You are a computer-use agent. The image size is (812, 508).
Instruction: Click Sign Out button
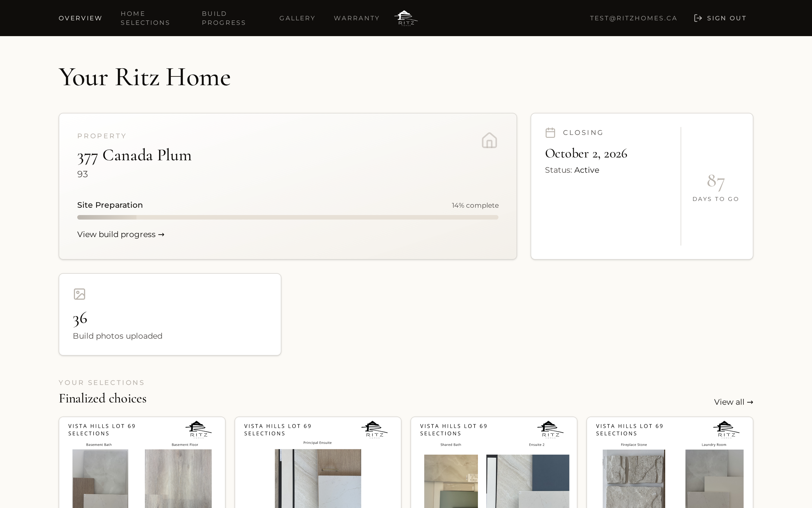(x=720, y=18)
